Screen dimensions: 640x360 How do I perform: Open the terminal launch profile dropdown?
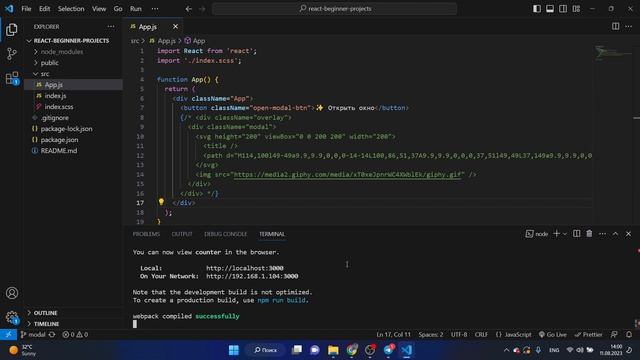[565, 234]
